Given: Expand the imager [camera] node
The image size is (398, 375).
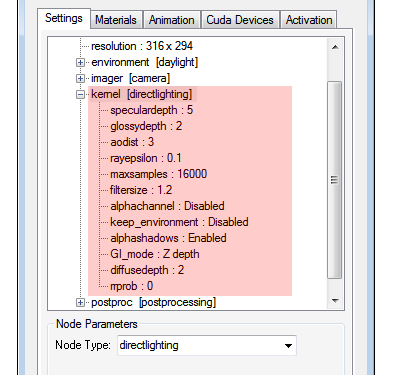Looking at the screenshot, I should (x=80, y=78).
